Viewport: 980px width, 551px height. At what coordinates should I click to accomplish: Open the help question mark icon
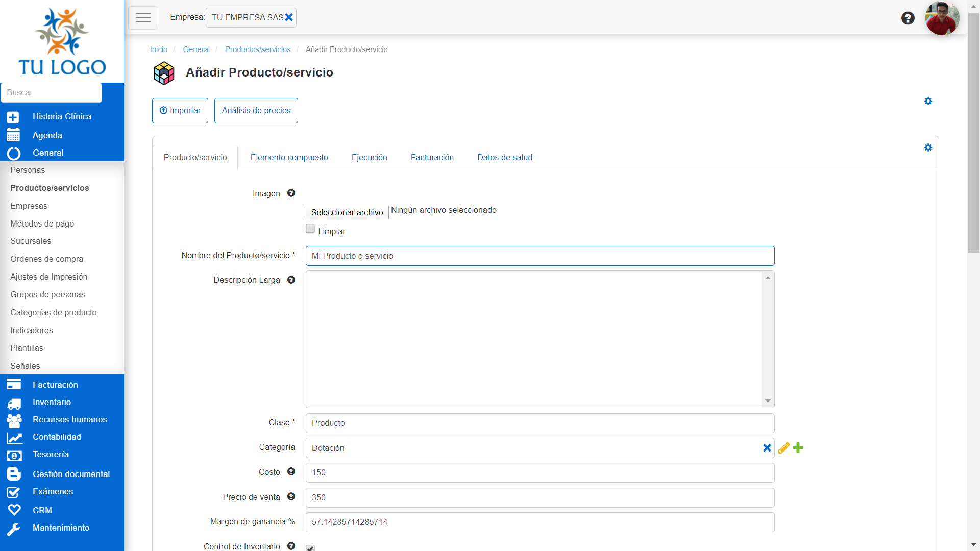(x=908, y=18)
